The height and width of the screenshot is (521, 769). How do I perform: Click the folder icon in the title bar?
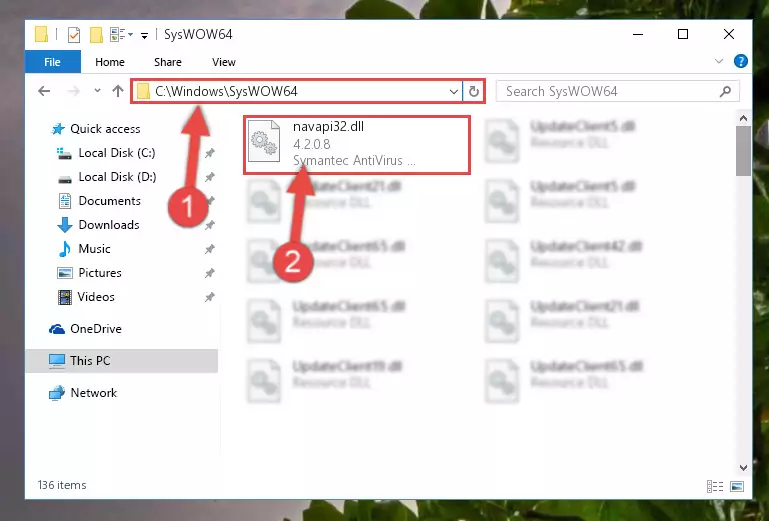point(42,34)
